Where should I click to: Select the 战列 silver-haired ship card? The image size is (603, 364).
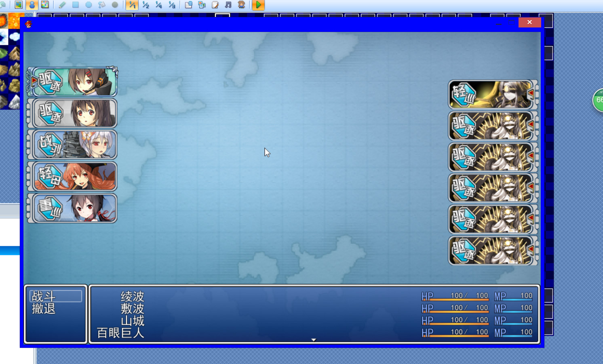[72, 145]
